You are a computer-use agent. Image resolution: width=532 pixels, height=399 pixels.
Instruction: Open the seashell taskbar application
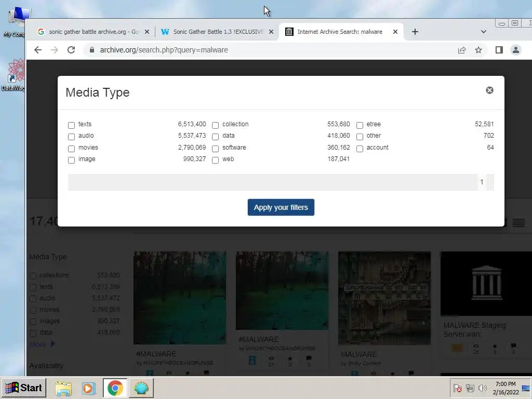tap(141, 388)
